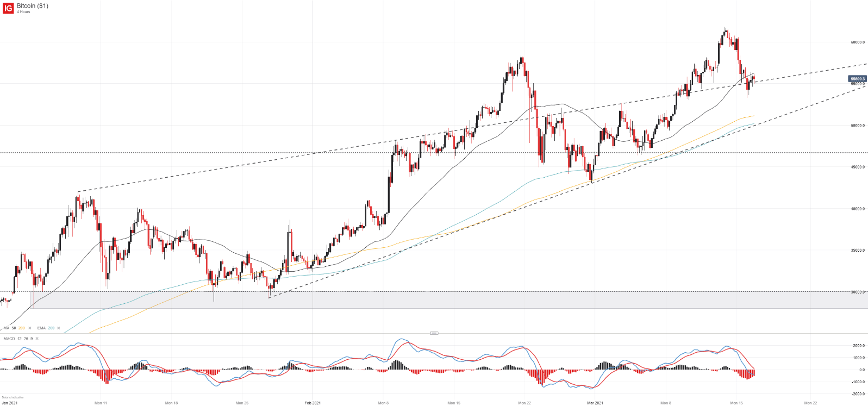Click the current price tag 55800.3
Screen dimensions: 868x406
pos(858,79)
